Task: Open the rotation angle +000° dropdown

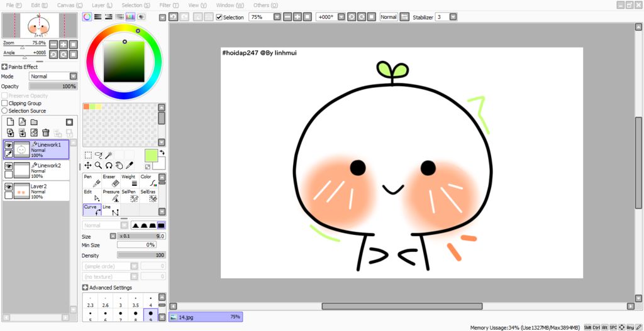Action: (x=341, y=17)
